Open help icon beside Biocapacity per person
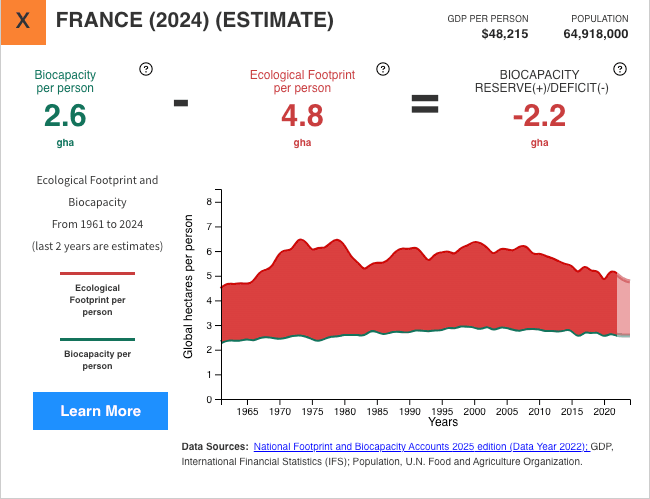The image size is (650, 499). click(146, 69)
